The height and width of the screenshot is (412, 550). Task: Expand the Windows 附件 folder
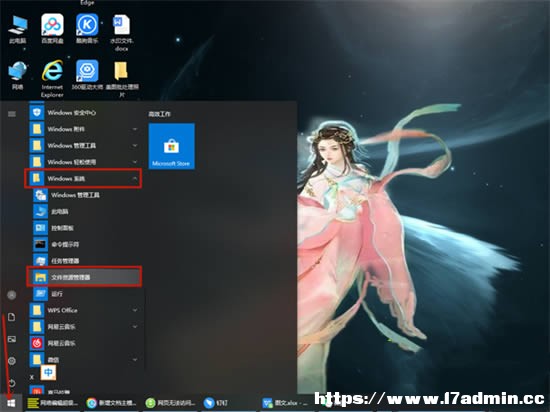click(x=84, y=129)
